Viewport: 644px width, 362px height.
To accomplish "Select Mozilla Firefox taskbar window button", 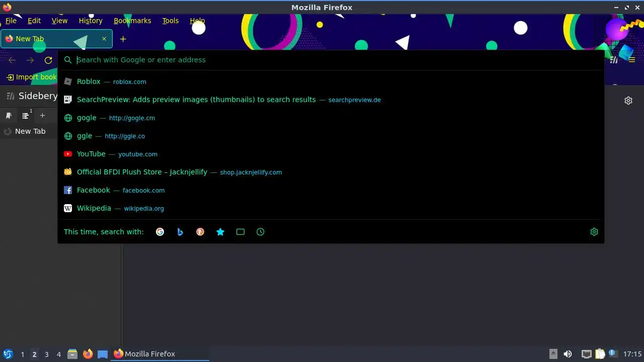I will click(x=160, y=354).
